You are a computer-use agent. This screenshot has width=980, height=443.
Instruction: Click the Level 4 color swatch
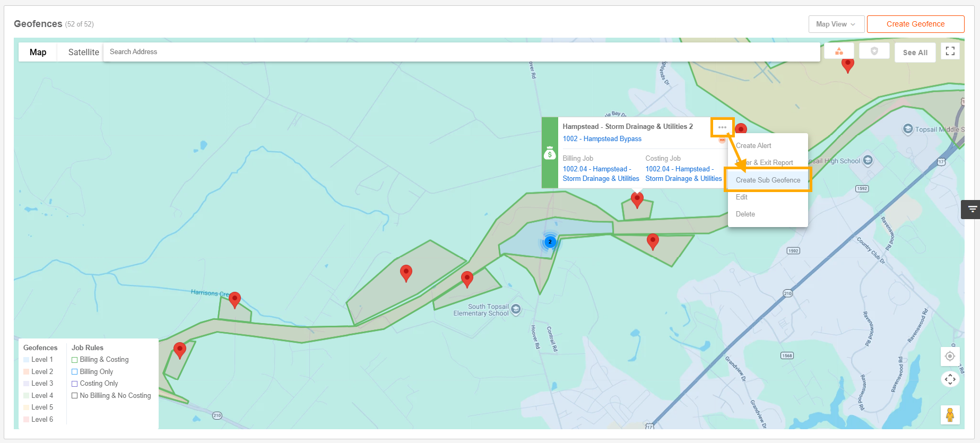click(27, 396)
